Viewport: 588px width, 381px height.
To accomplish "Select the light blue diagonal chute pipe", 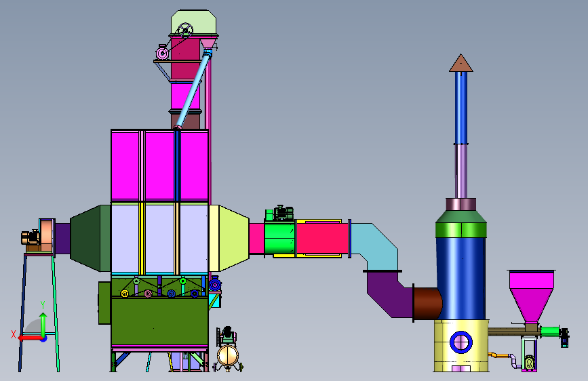I will pyautogui.click(x=193, y=90).
